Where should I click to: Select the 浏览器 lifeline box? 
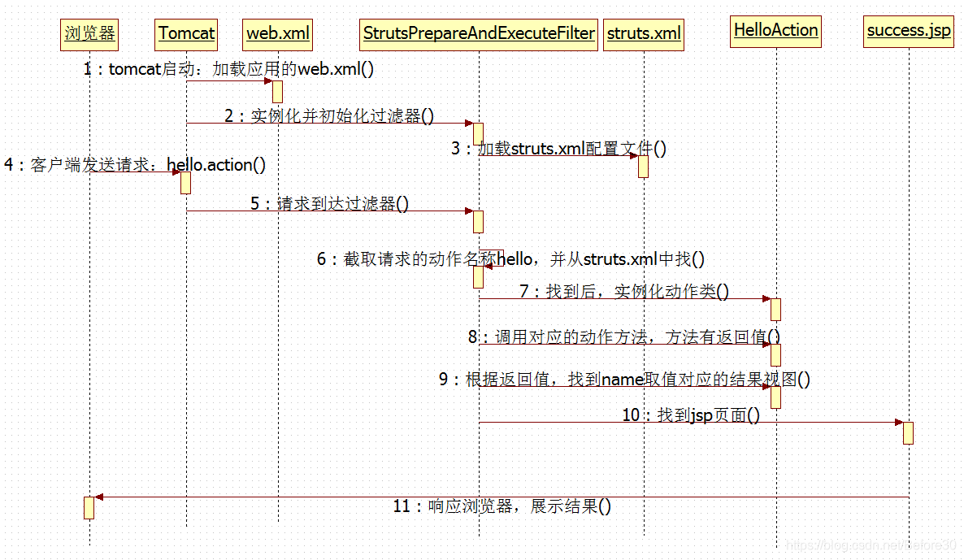pos(89,34)
